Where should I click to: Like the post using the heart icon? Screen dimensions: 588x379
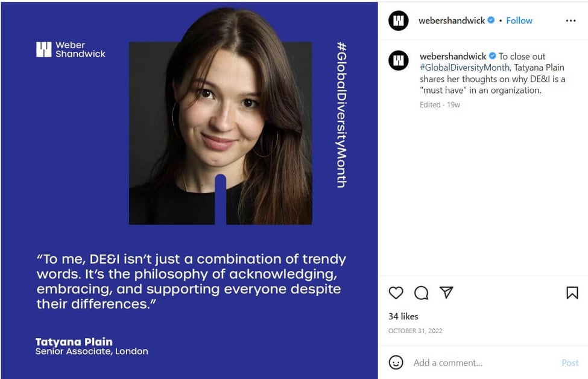[396, 293]
